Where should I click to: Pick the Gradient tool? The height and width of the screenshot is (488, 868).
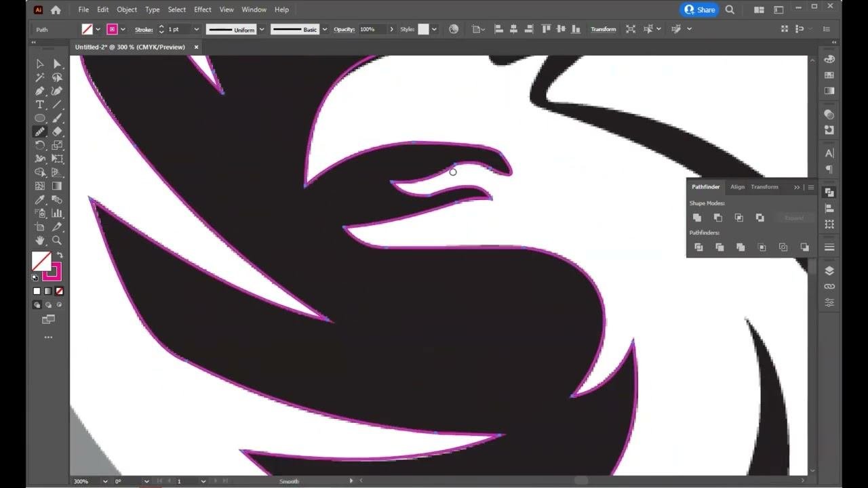57,186
